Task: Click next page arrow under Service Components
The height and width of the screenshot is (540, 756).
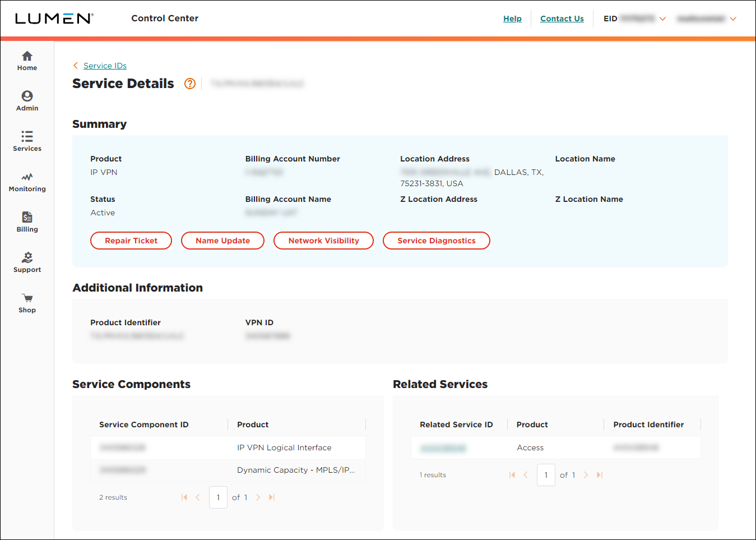Action: (x=258, y=497)
